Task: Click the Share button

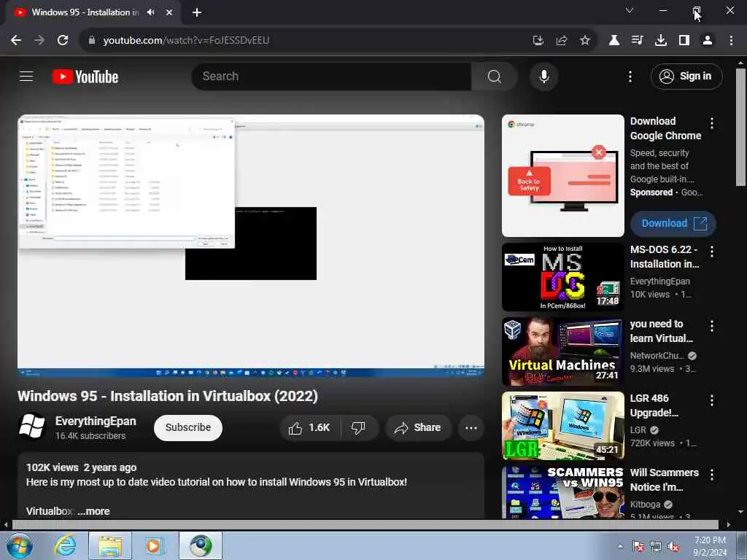Action: [418, 427]
